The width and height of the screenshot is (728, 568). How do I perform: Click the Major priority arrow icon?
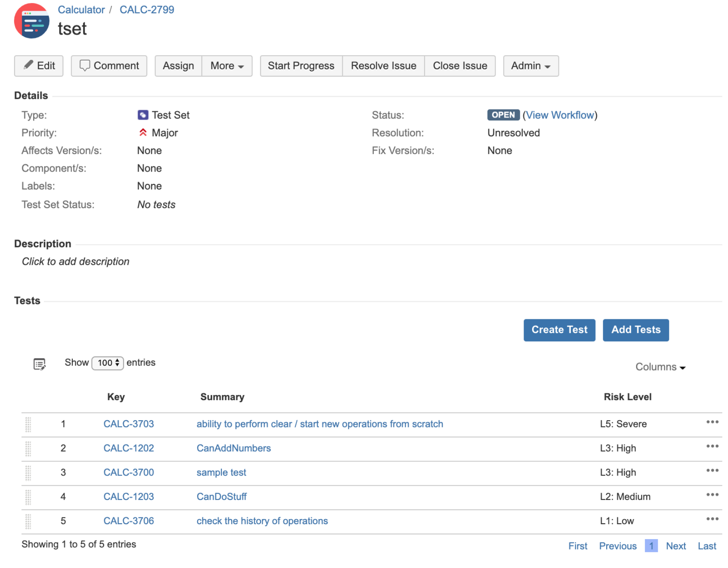point(143,132)
